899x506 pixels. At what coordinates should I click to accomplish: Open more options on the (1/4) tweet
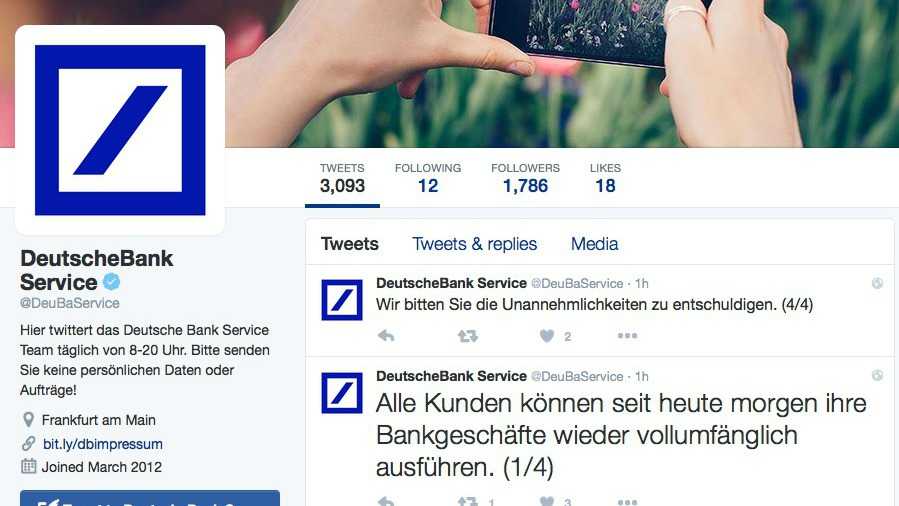(x=627, y=502)
